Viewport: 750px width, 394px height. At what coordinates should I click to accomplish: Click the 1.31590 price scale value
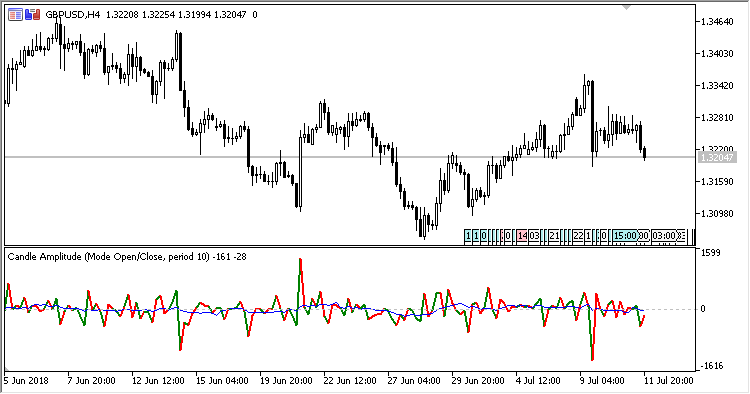click(717, 182)
